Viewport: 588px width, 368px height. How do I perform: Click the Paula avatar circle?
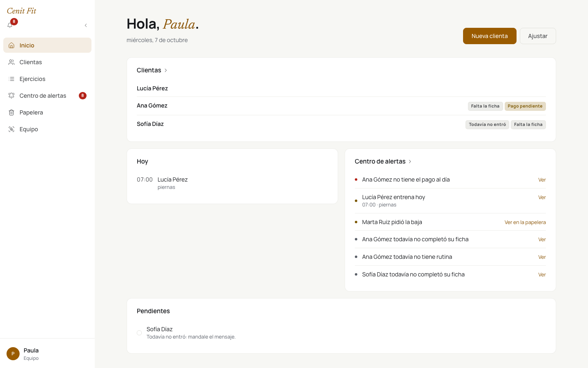[13, 354]
